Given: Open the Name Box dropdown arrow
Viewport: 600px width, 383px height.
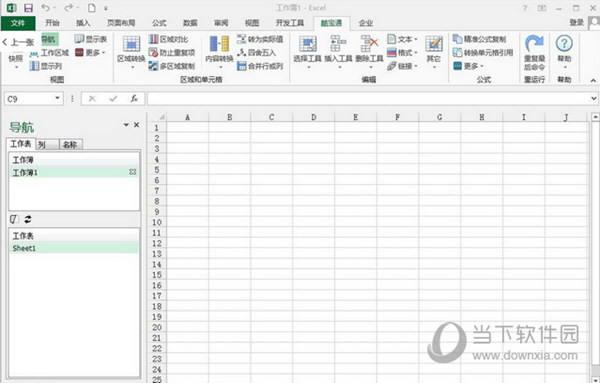Looking at the screenshot, I should tap(57, 98).
